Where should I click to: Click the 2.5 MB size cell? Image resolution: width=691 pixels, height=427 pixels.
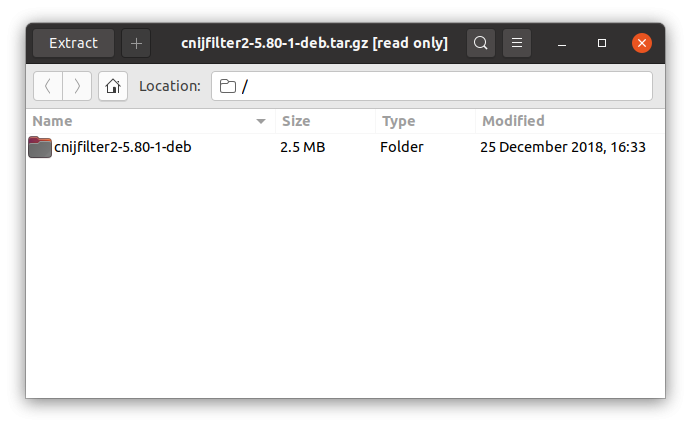[303, 147]
